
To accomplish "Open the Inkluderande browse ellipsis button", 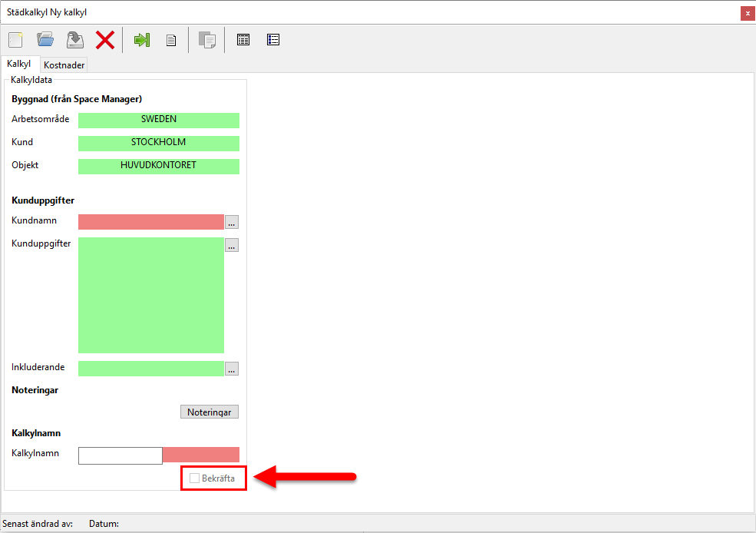I will pyautogui.click(x=232, y=369).
